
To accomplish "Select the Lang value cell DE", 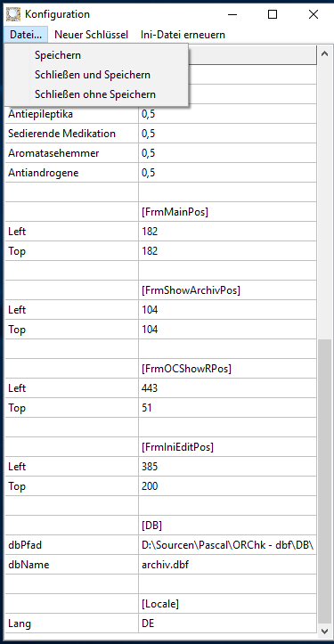I will pos(228,624).
